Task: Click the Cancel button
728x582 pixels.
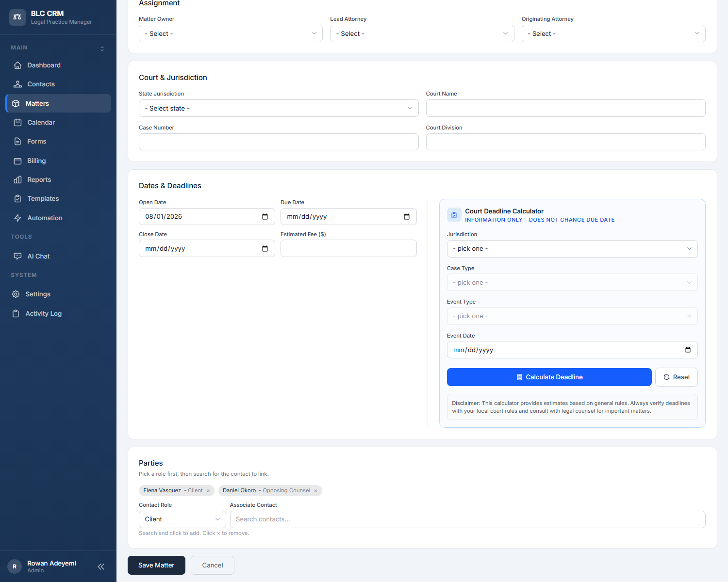Action: pos(213,566)
